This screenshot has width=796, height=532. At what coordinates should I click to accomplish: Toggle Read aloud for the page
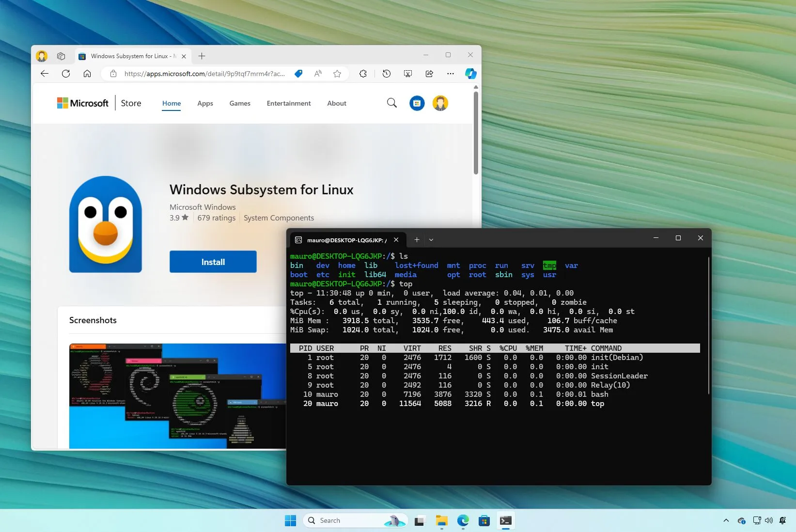[x=318, y=74]
